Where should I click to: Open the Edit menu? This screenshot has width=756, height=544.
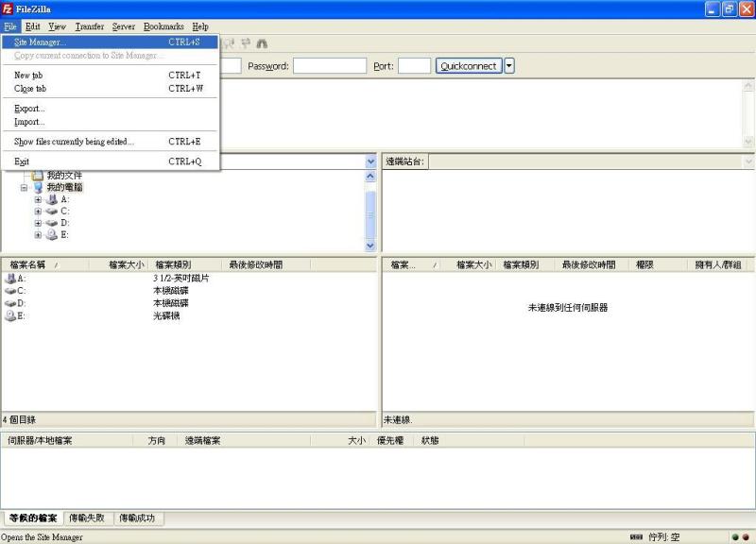[x=33, y=26]
